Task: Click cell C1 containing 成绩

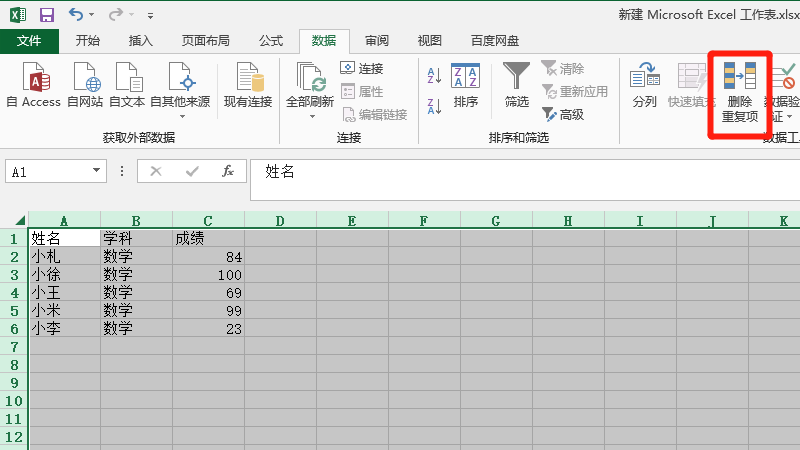Action: click(208, 238)
